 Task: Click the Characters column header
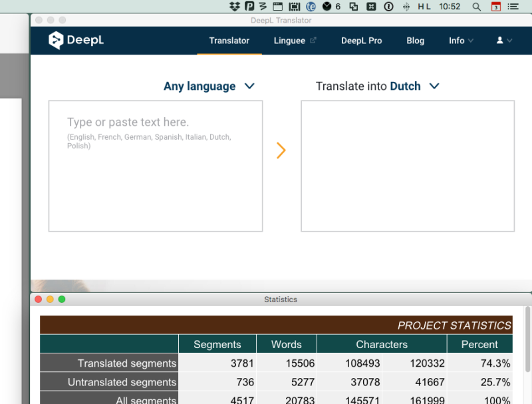(x=382, y=344)
